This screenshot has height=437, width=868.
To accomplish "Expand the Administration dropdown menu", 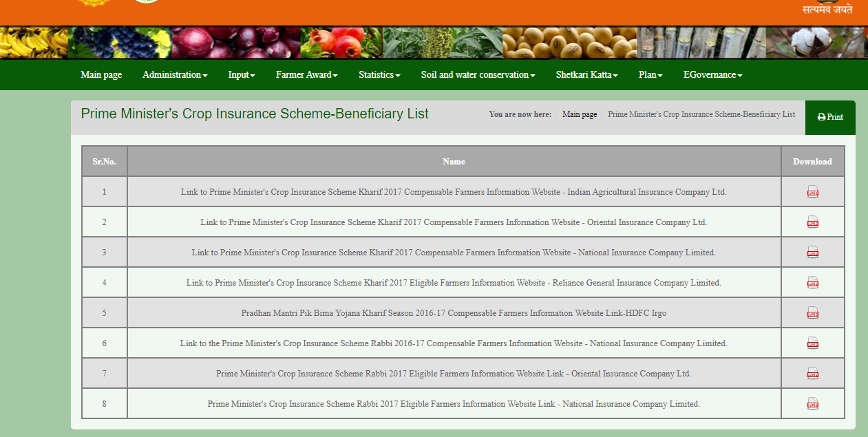I will pos(175,75).
